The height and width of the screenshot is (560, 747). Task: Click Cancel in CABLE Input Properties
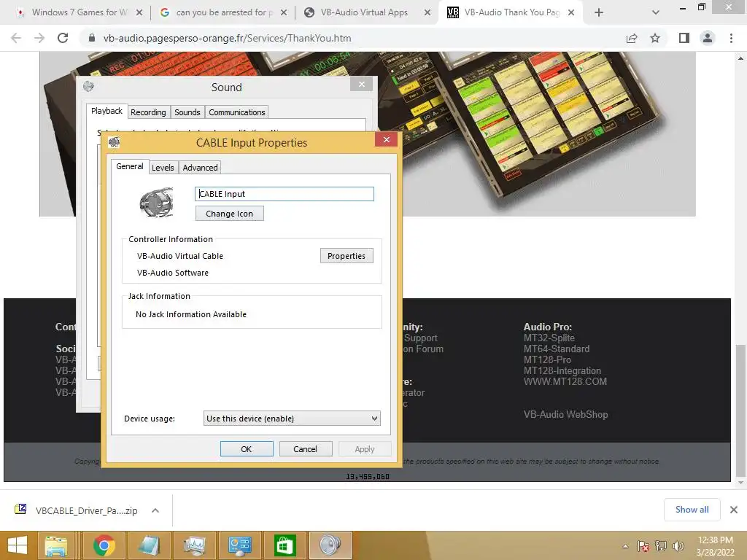click(x=305, y=449)
